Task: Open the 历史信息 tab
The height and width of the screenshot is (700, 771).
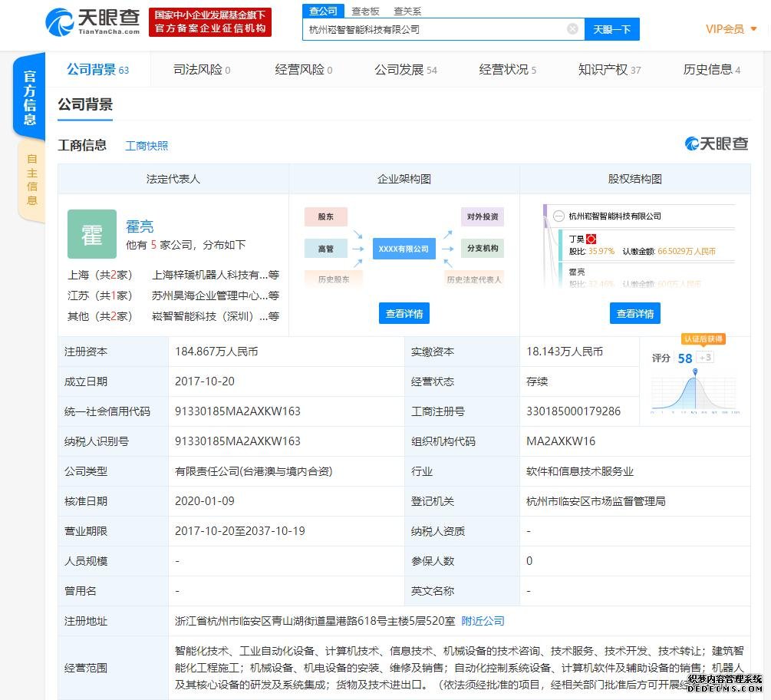Action: [711, 70]
